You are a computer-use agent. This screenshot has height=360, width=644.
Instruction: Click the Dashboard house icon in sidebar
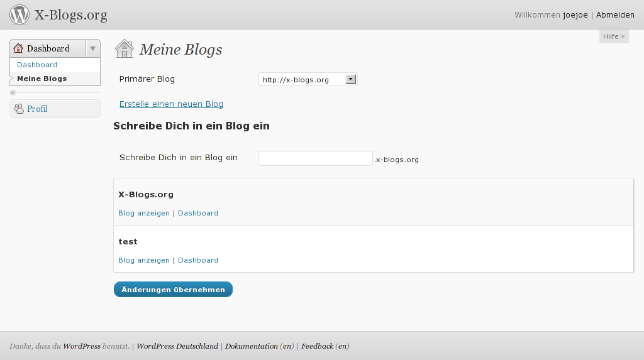(18, 48)
